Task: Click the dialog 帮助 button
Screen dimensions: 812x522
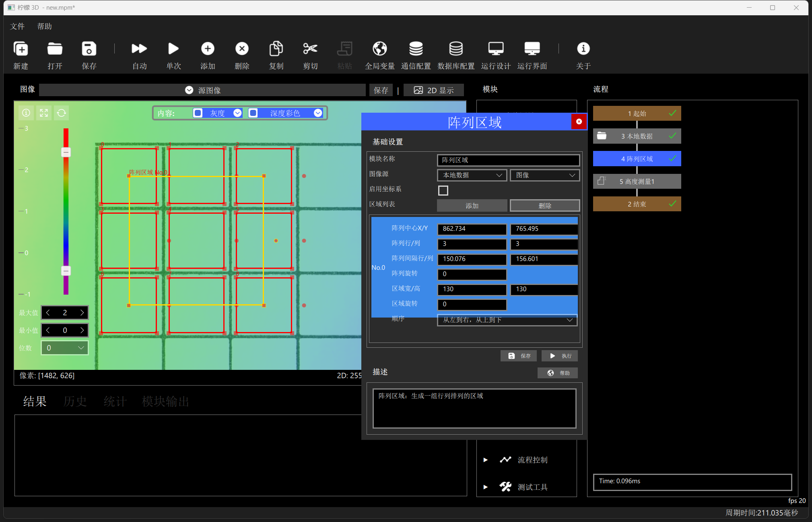Action: pyautogui.click(x=558, y=373)
